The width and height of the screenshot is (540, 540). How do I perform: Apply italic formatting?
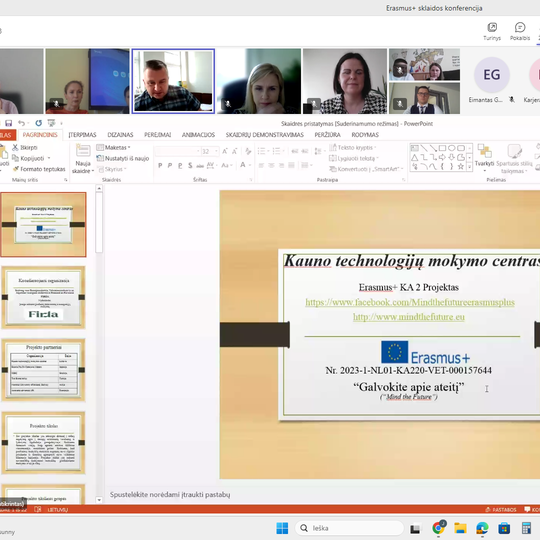[170, 166]
